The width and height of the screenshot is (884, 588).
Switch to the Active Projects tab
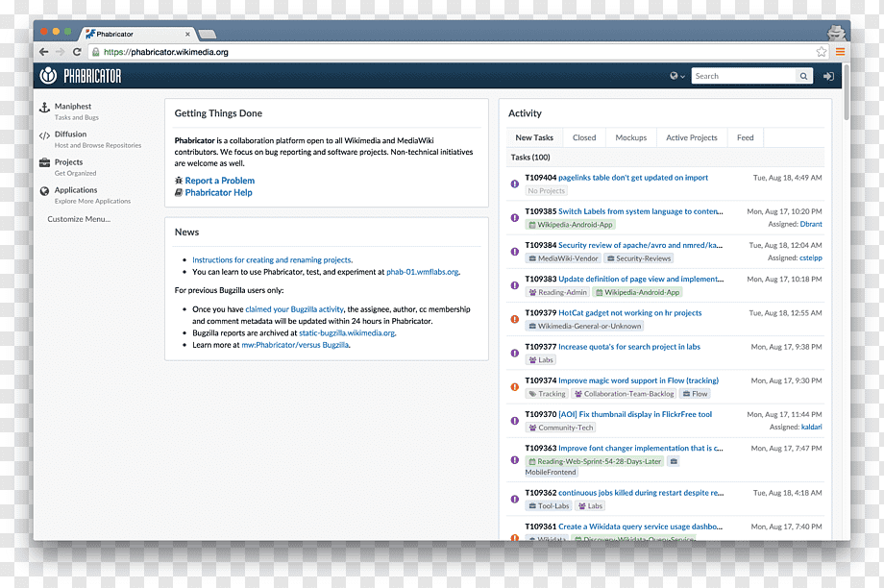tap(692, 137)
